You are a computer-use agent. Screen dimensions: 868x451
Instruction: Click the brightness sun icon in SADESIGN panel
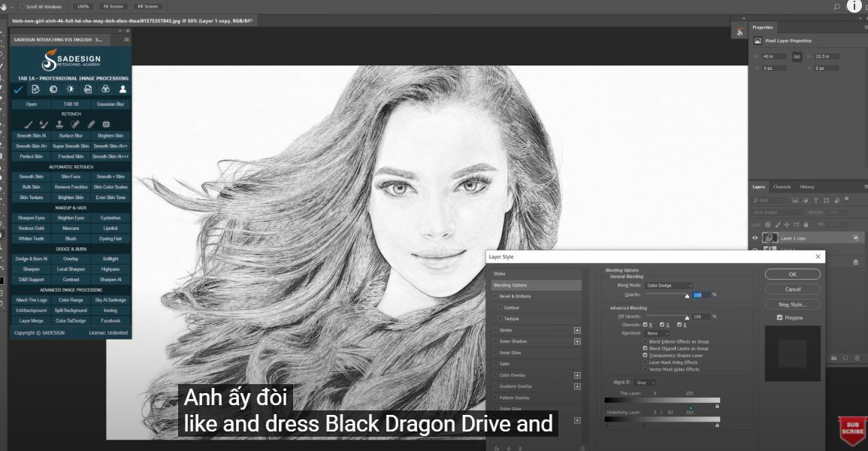point(71,89)
